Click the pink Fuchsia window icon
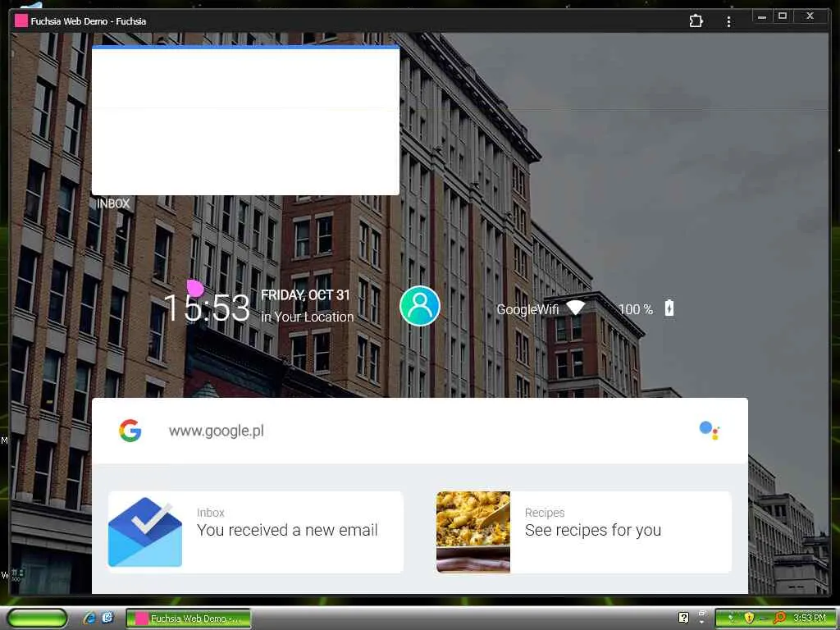Viewport: 840px width, 630px height. point(21,21)
